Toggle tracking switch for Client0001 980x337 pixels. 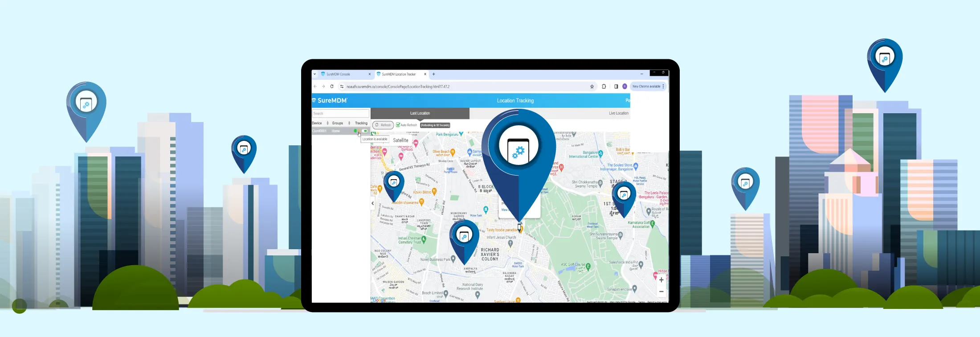[x=365, y=131]
